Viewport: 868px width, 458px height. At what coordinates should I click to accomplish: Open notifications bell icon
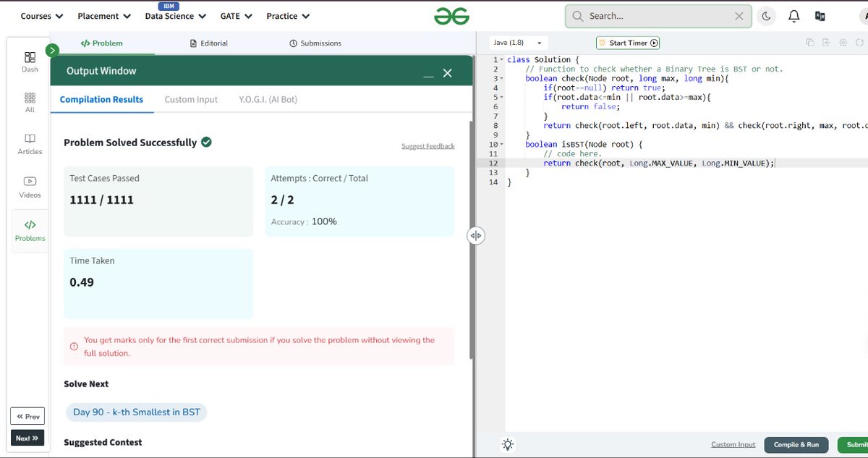coord(793,16)
